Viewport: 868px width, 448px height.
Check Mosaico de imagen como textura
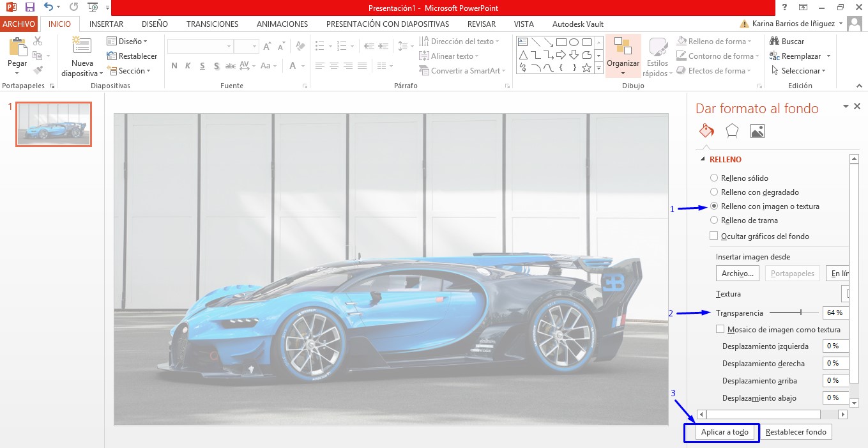point(720,330)
